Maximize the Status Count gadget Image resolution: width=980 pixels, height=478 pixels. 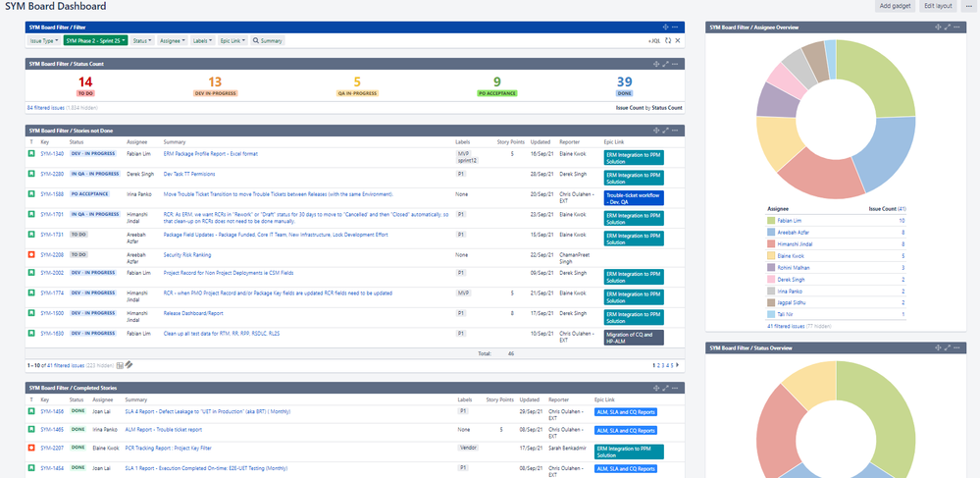coord(666,64)
